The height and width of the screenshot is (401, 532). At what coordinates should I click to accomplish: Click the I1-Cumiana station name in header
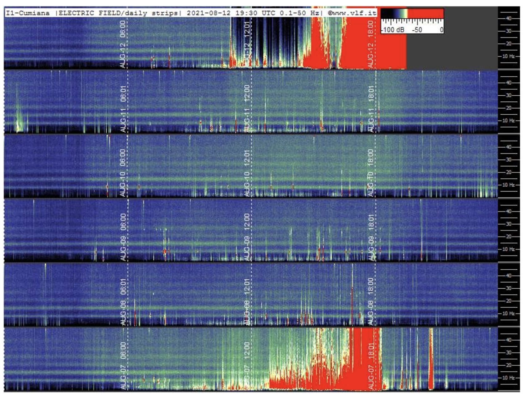point(28,13)
